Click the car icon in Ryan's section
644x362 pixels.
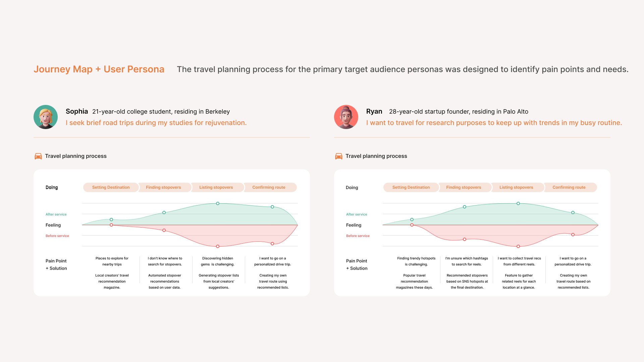[339, 156]
